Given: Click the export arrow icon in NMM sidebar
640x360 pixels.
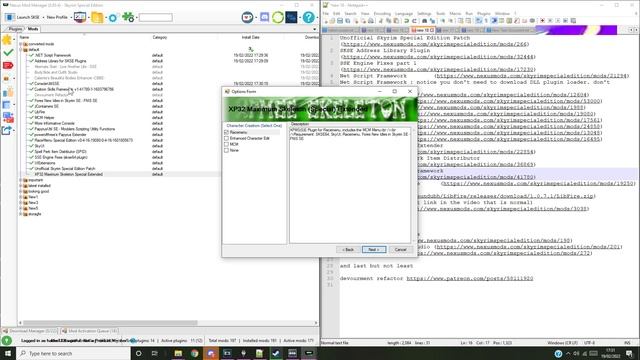Looking at the screenshot, I should pyautogui.click(x=7, y=130).
